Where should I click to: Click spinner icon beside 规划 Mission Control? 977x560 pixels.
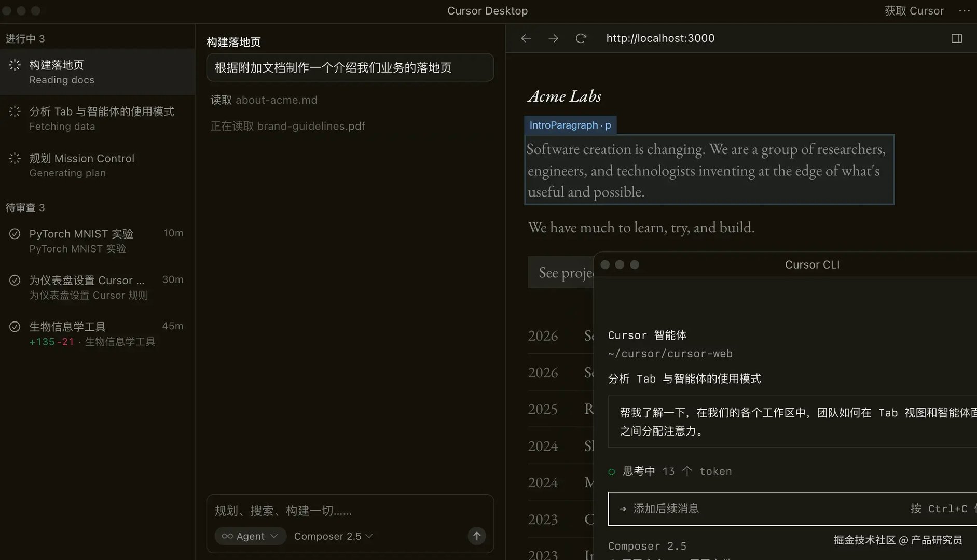tap(15, 158)
